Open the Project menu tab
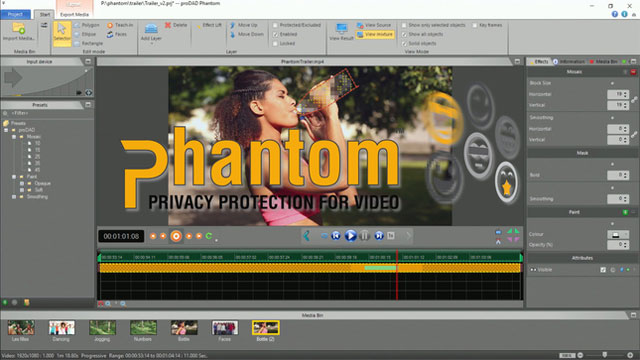 point(16,14)
